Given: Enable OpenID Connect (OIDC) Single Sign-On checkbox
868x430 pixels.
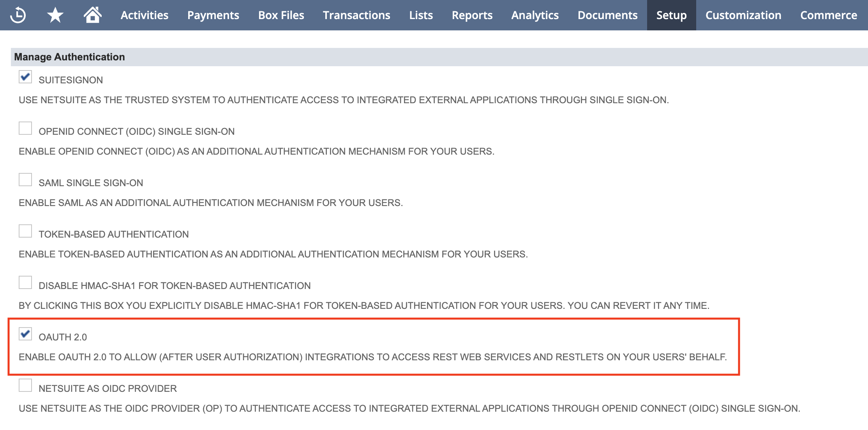Looking at the screenshot, I should [x=25, y=128].
